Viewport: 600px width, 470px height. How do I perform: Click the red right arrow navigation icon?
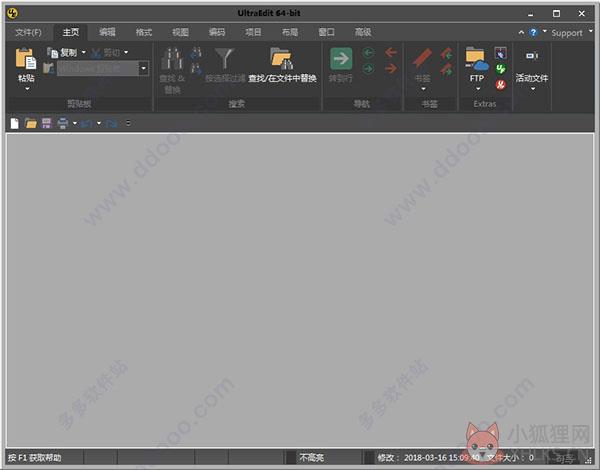[x=391, y=69]
